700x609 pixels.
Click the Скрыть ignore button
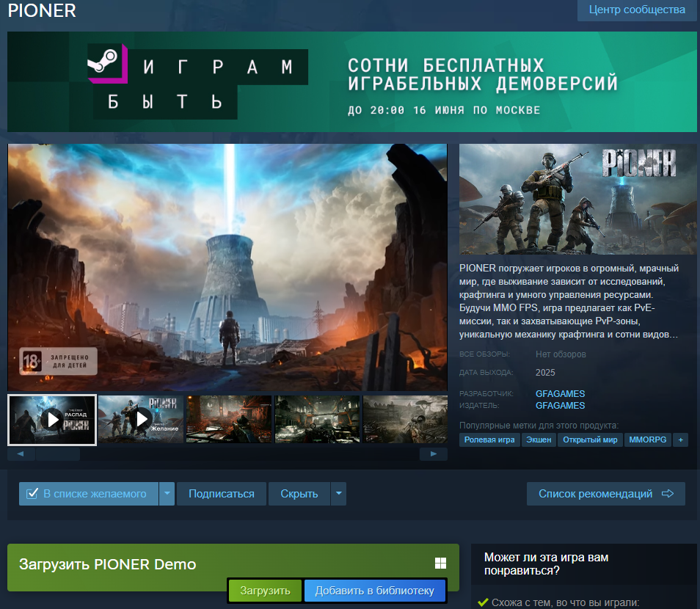click(x=299, y=494)
